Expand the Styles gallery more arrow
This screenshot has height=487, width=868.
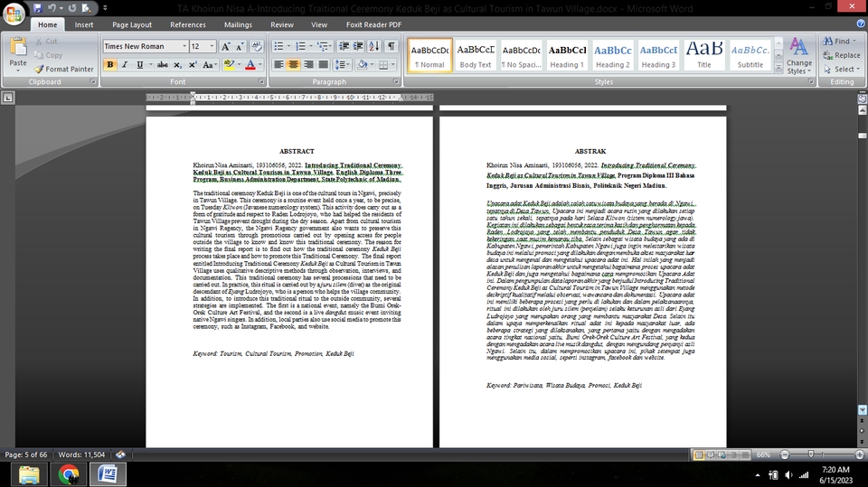tap(778, 68)
